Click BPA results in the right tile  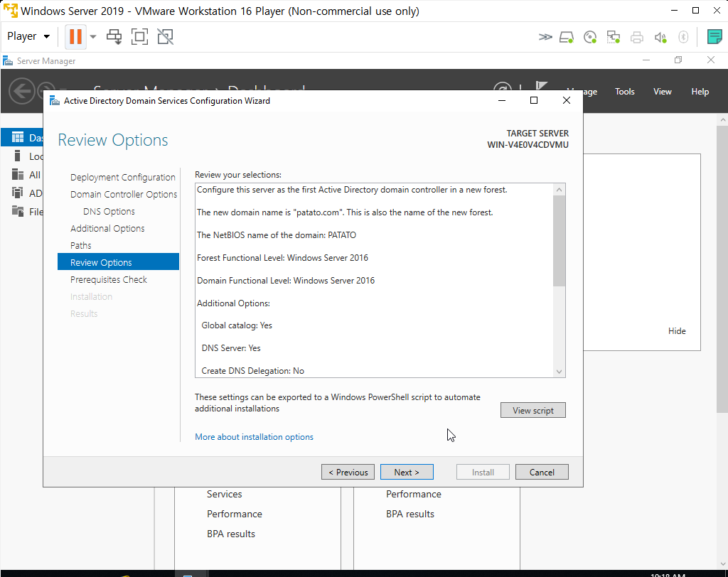point(410,514)
